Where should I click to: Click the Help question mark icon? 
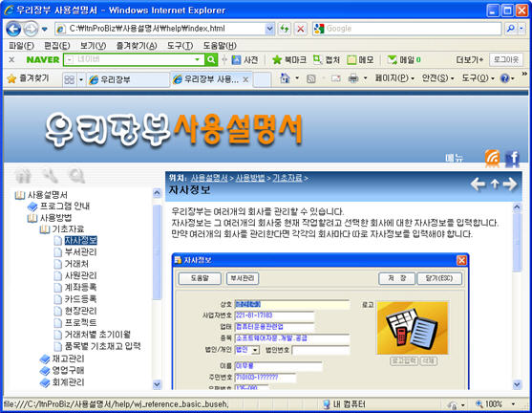[505, 78]
